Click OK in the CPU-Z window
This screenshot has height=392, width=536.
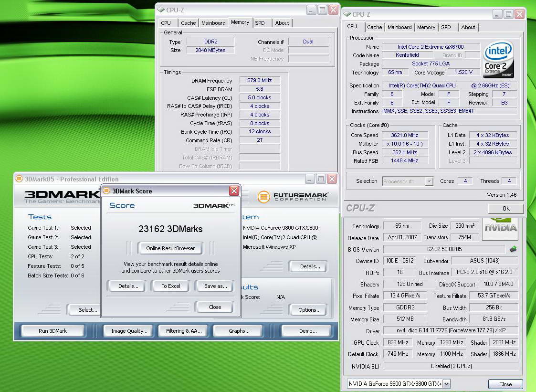(506, 208)
